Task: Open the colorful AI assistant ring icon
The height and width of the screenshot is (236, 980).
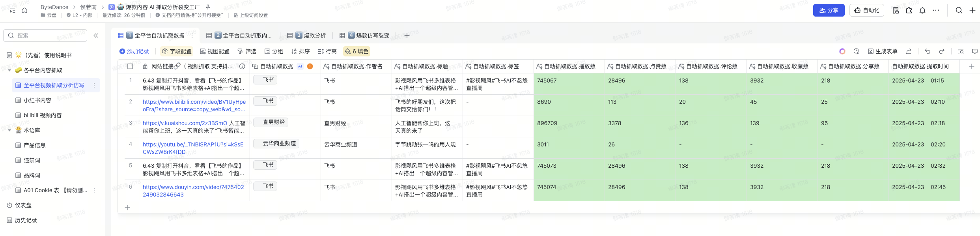Action: (842, 51)
